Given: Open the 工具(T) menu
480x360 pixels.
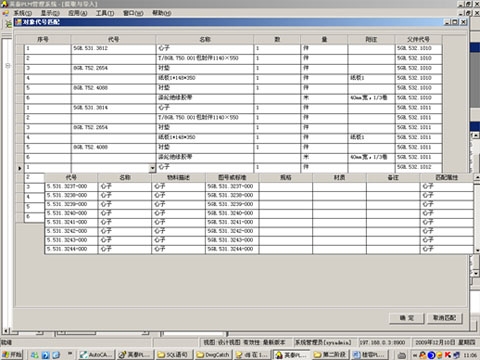Looking at the screenshot, I should [105, 13].
